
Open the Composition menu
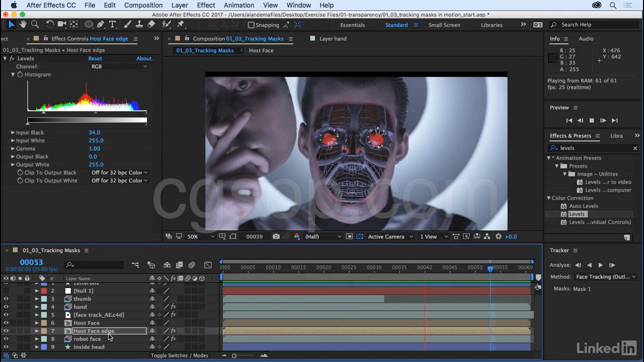point(143,5)
